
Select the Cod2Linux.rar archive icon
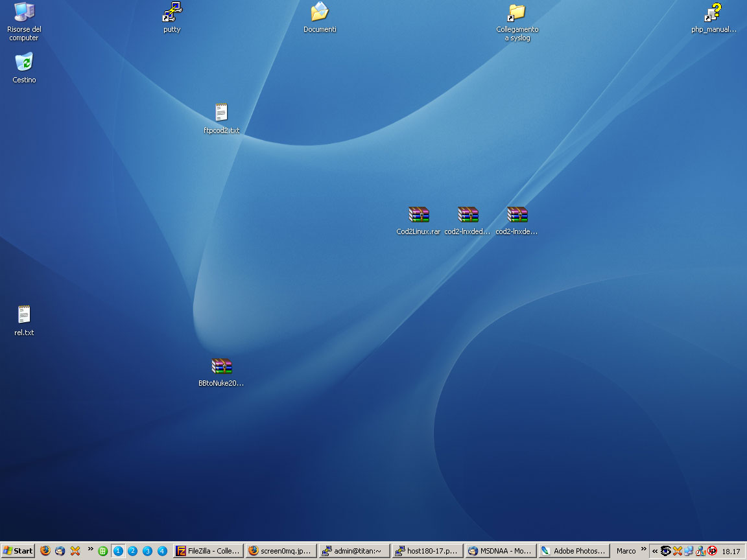click(418, 215)
